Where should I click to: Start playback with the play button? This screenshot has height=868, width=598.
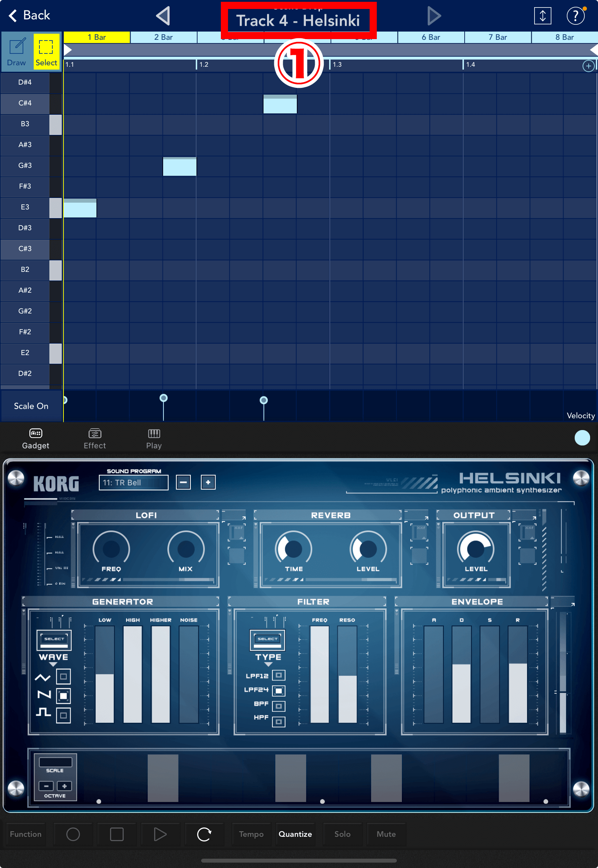[x=160, y=834]
